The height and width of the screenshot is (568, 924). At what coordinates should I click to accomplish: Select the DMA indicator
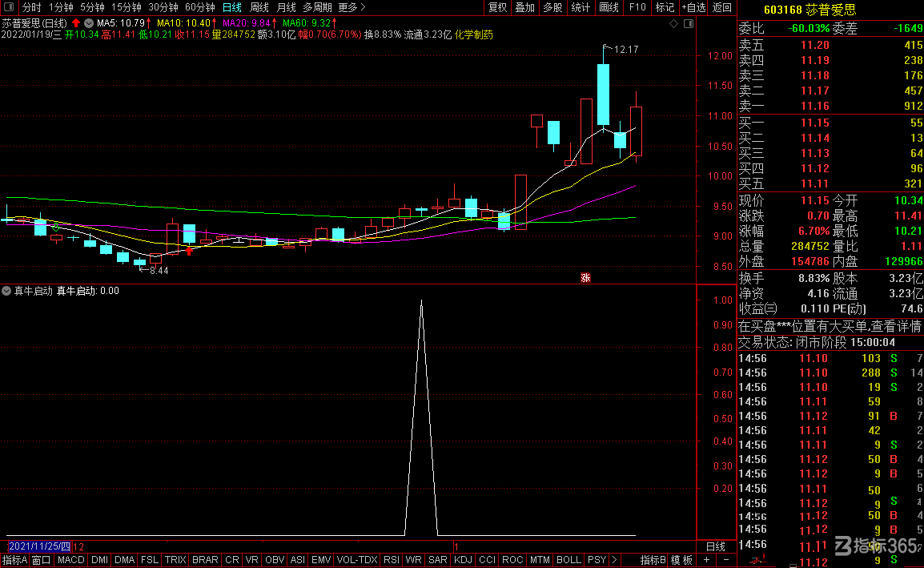tap(124, 560)
